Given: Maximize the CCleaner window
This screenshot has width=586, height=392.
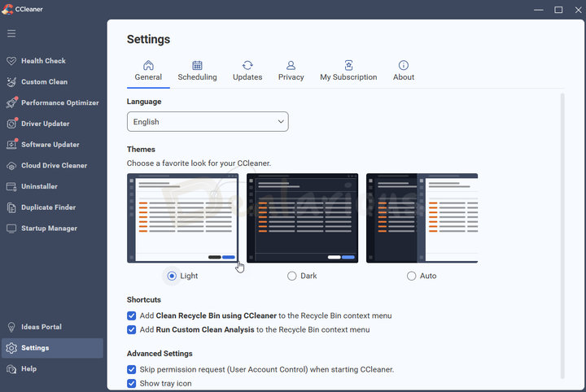Looking at the screenshot, I should 558,10.
